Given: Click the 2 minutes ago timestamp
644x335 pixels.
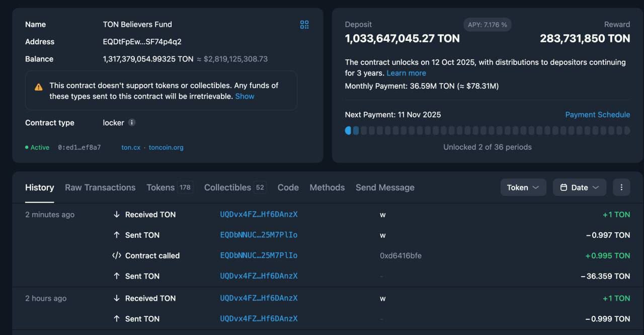Looking at the screenshot, I should coord(50,215).
